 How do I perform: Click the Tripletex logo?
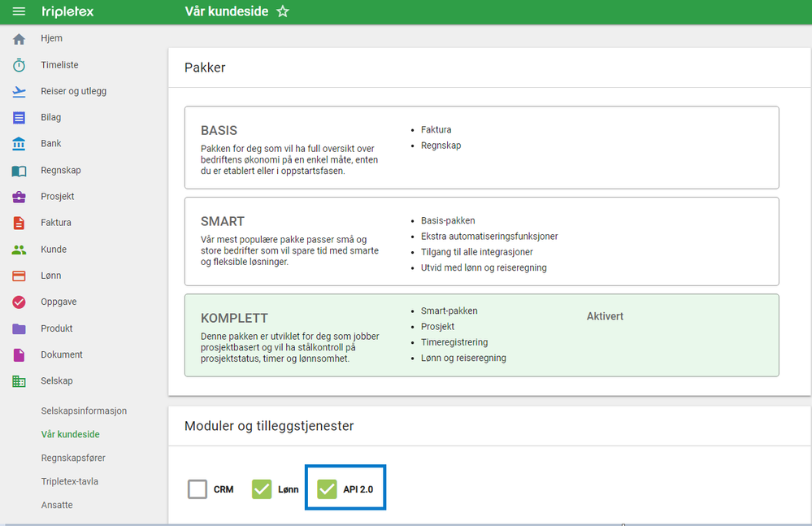coord(67,11)
